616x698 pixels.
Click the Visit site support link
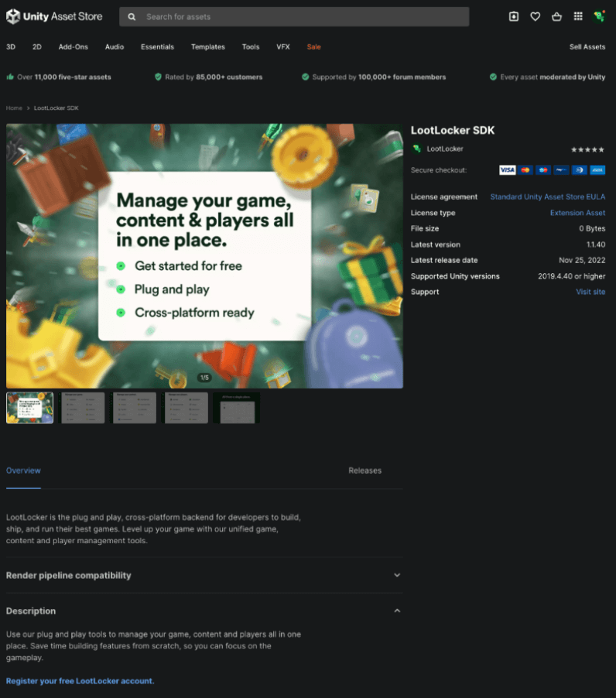[590, 292]
